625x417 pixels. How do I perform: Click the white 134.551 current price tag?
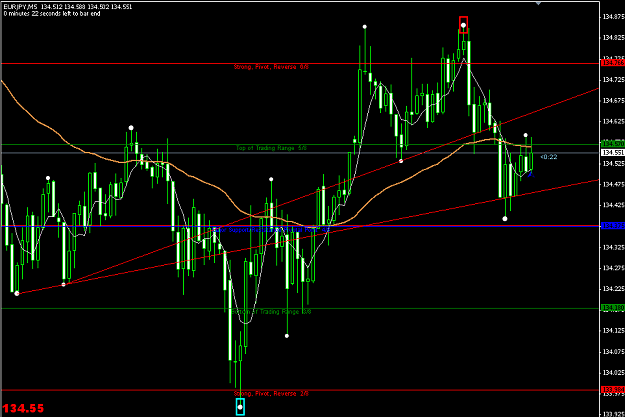613,153
